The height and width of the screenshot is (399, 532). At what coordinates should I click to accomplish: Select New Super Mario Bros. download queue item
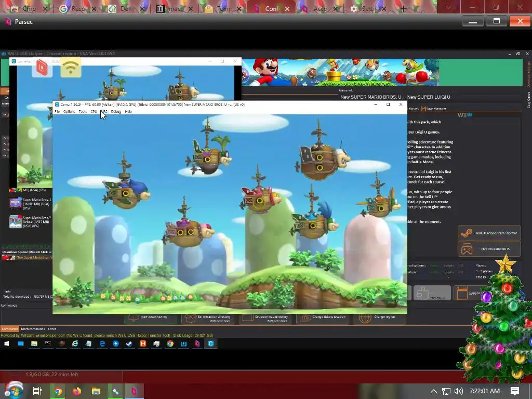point(27,258)
